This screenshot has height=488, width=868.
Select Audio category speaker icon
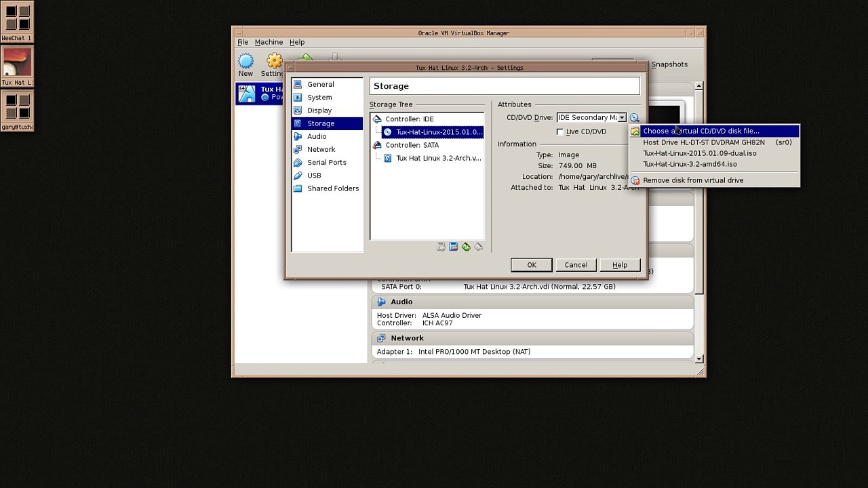(x=298, y=136)
